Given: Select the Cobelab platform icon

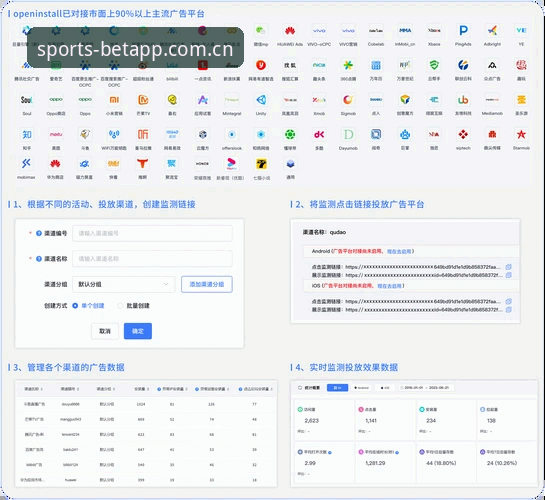Looking at the screenshot, I should (x=376, y=31).
